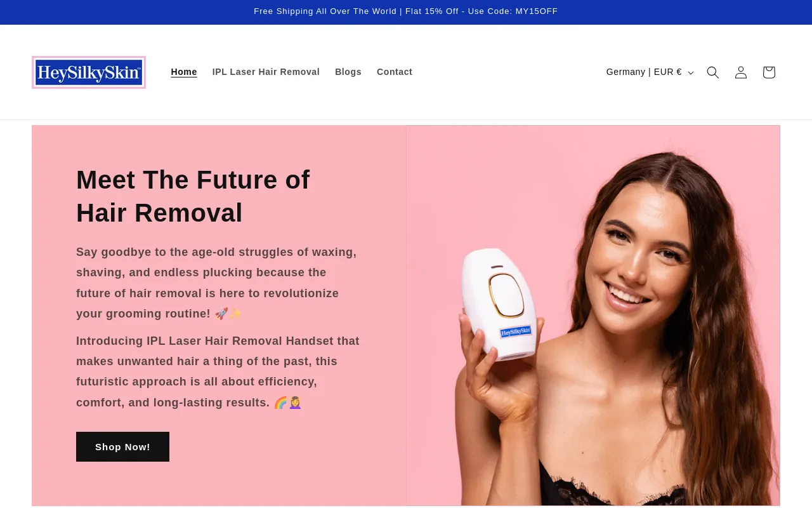Click the Shop Now! button

tap(122, 447)
